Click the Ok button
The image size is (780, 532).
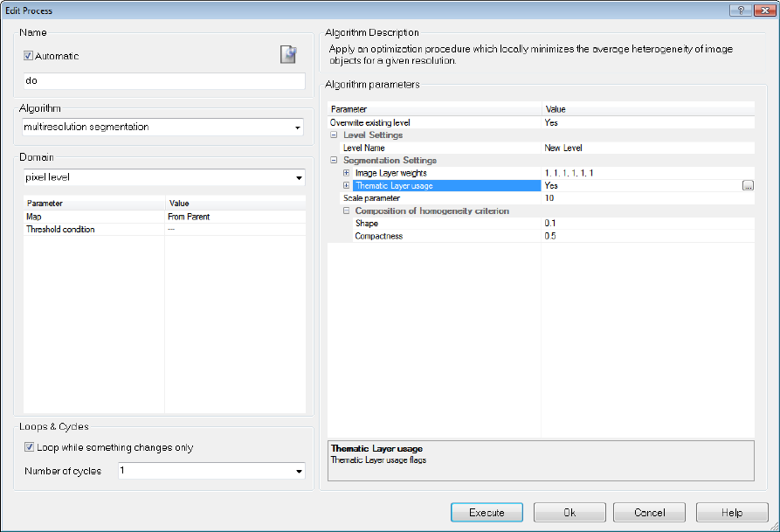(x=569, y=512)
